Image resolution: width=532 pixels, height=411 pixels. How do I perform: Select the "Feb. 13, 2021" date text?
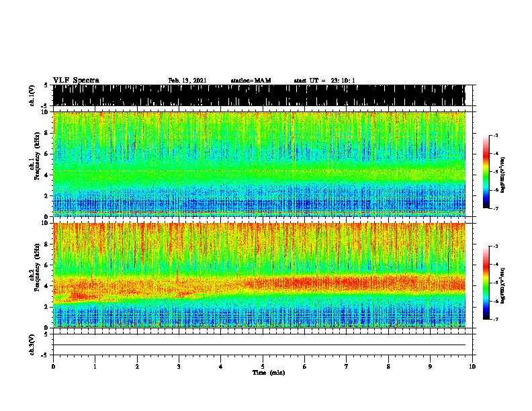(187, 81)
